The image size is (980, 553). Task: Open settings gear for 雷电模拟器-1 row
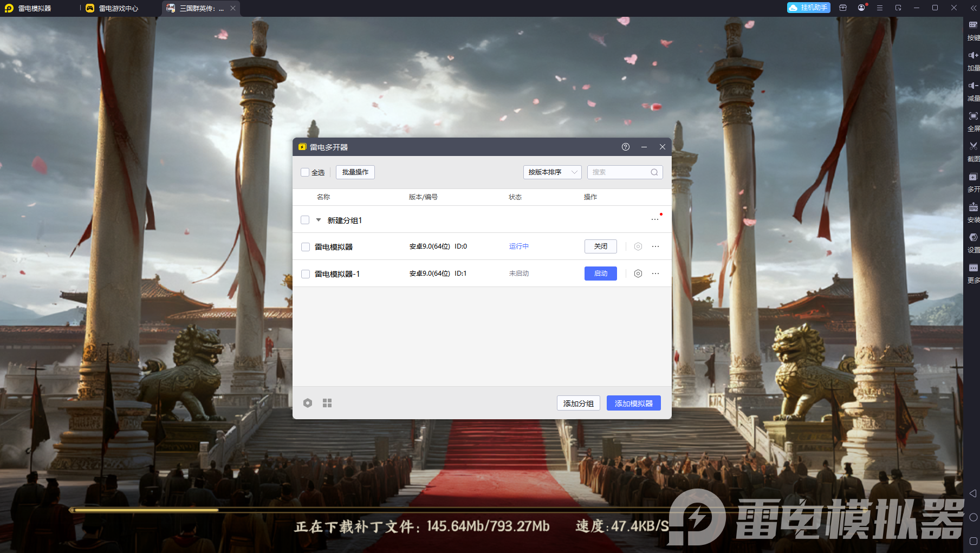(x=638, y=274)
